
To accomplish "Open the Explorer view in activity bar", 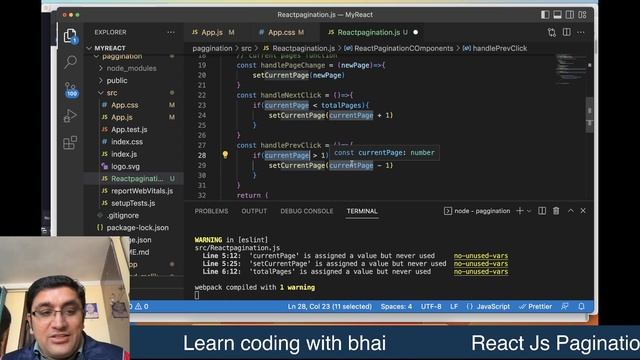I will point(70,36).
